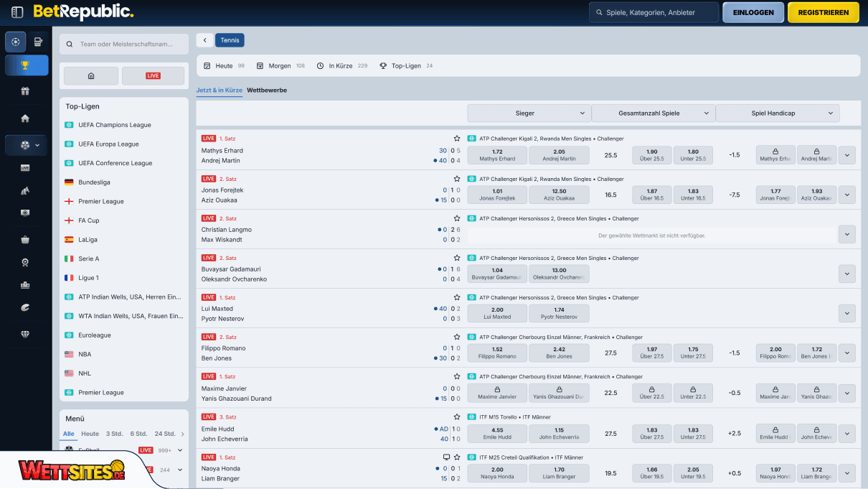The image size is (868, 489).
Task: Open the LIVE section icon in the sidebar
Action: point(26,168)
